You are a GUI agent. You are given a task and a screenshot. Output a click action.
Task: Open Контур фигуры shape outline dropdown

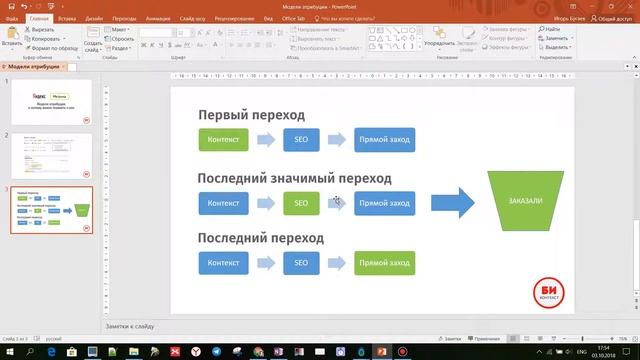coord(505,38)
